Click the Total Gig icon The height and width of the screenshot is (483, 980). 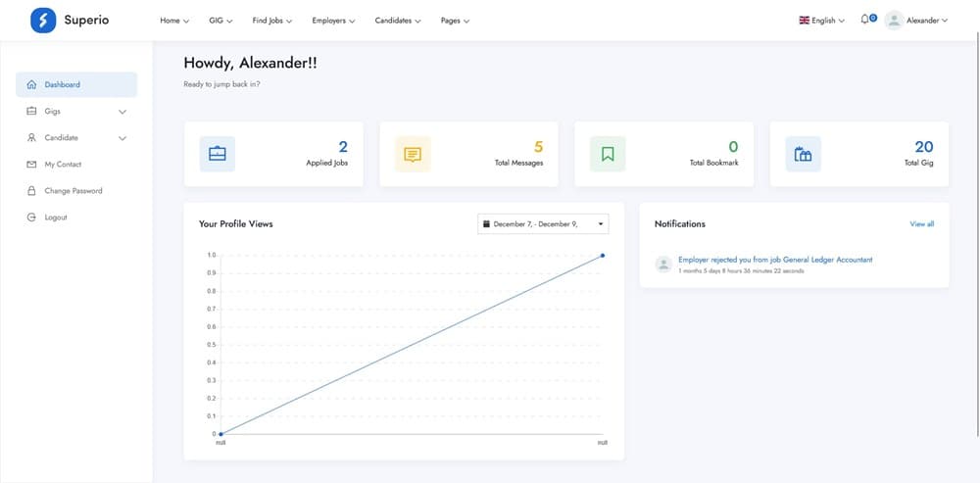[803, 154]
